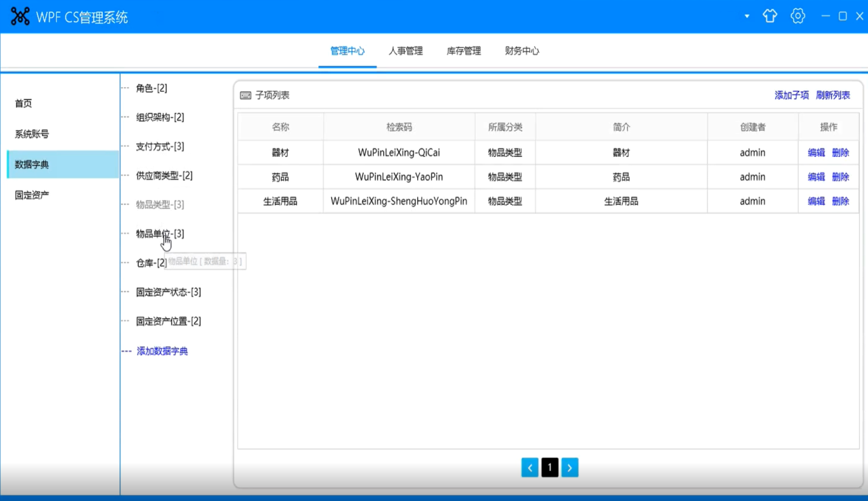Click the app logo icon in title bar
This screenshot has height=501, width=868.
(x=20, y=17)
